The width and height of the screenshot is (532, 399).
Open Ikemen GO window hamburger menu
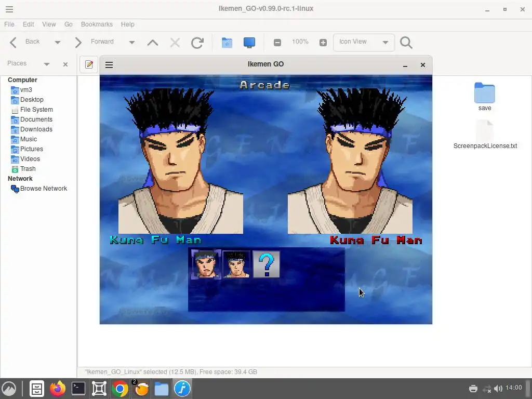pyautogui.click(x=109, y=65)
